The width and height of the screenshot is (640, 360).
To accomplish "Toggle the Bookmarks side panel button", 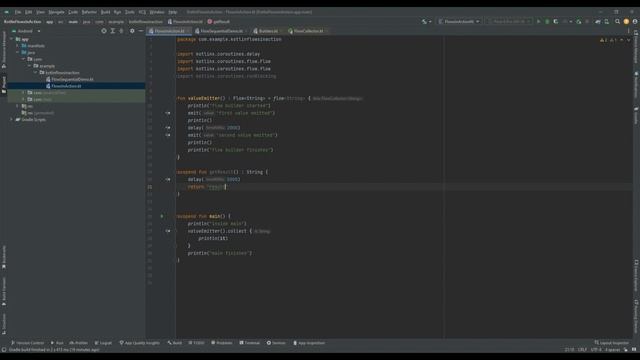I will point(4,257).
